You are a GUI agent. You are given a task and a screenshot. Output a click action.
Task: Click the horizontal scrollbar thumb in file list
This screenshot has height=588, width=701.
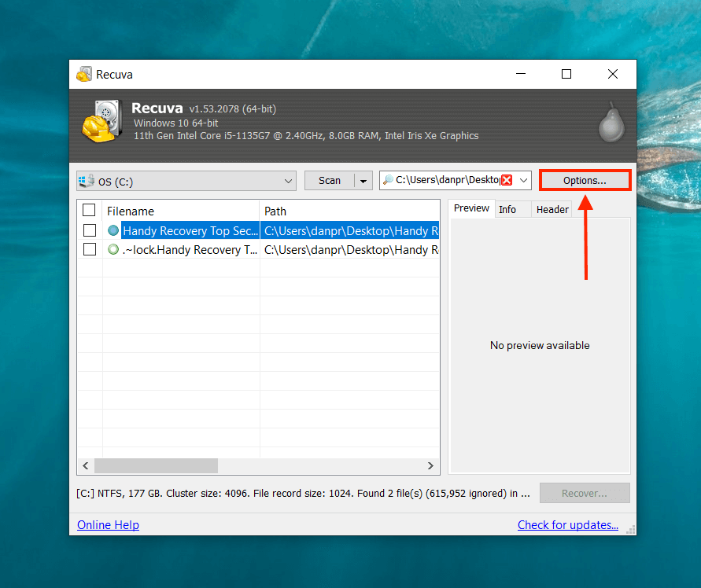click(156, 465)
